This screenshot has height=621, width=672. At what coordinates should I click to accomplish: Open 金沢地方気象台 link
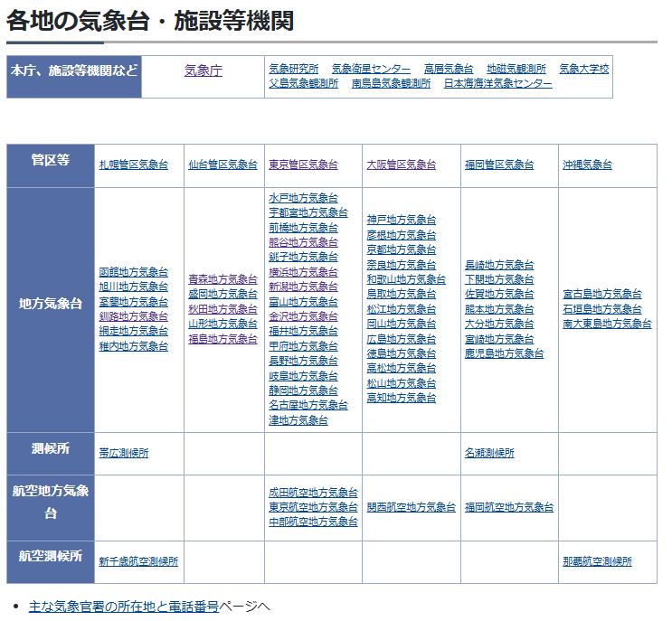coord(303,316)
